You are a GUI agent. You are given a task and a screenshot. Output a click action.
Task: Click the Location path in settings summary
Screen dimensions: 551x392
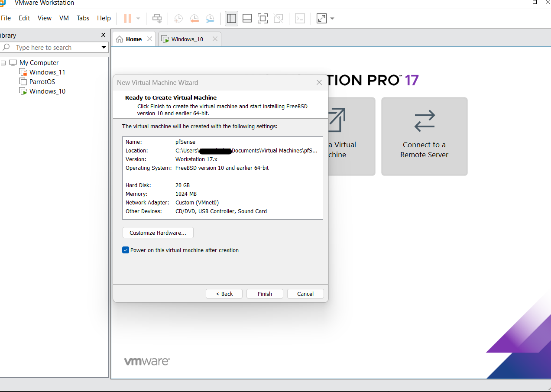[246, 150]
